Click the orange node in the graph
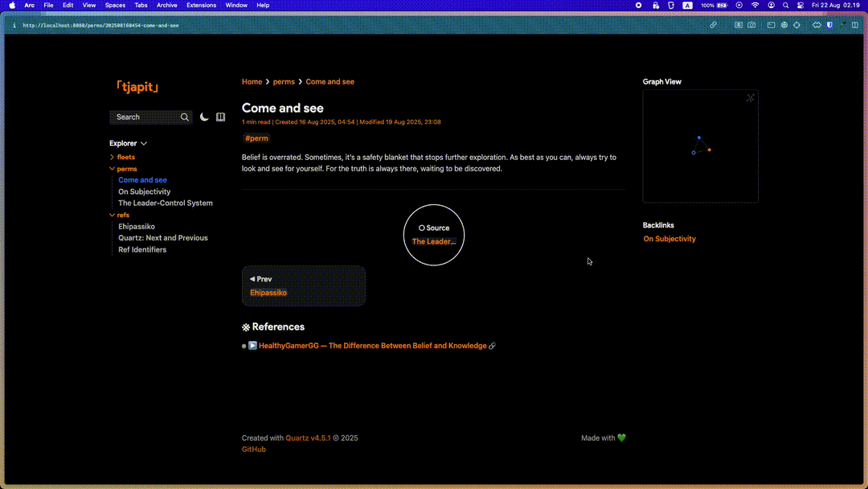The image size is (868, 489). pos(709,150)
